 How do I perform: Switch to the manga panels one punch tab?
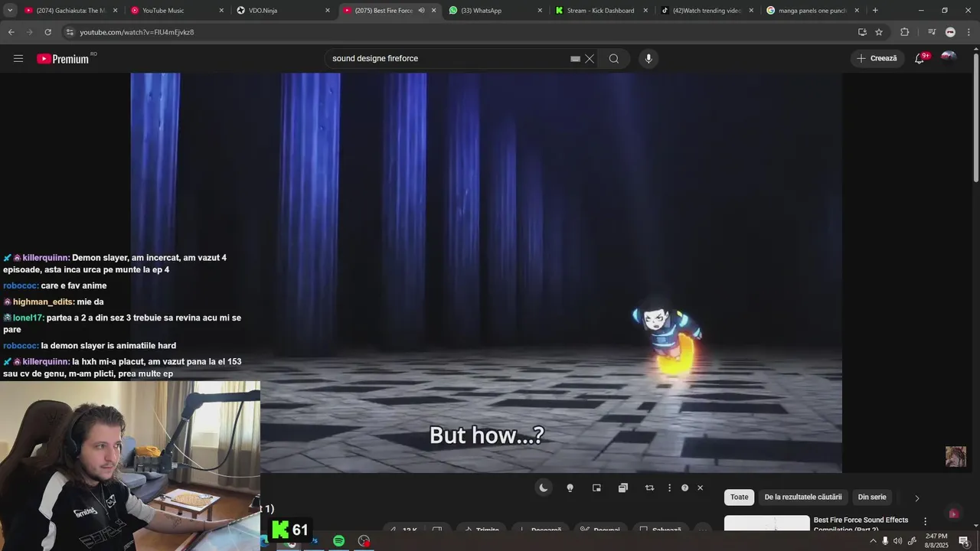813,11
